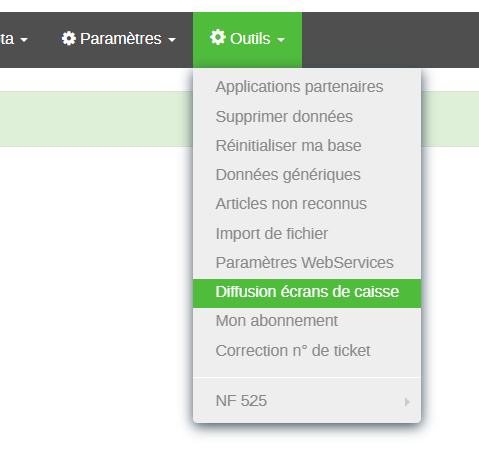Select highlighted Diffusion écrans de caisse

307,293
